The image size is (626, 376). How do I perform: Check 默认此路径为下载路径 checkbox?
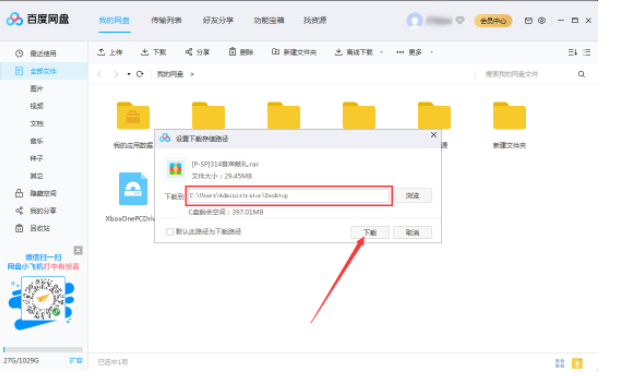pos(170,232)
